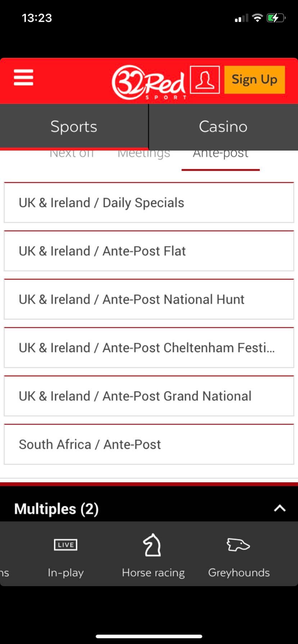Tap the Wi-Fi status icon
298x644 pixels.
click(x=257, y=18)
